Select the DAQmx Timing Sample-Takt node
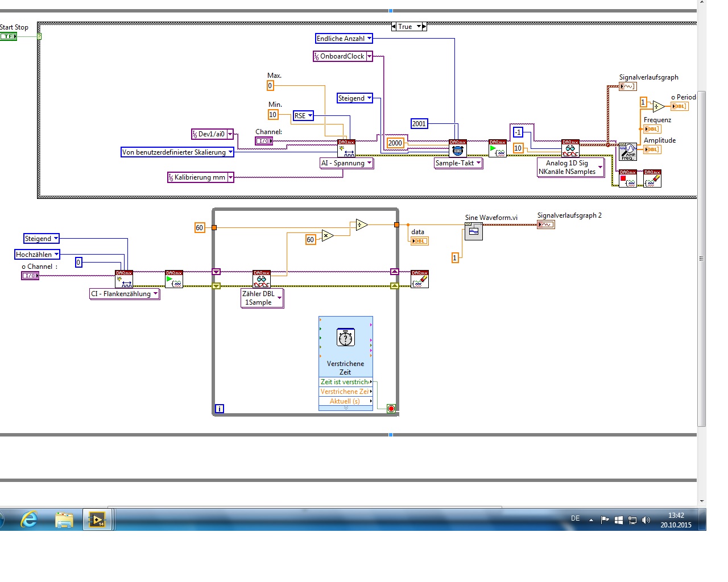The image size is (728, 582). click(x=458, y=148)
